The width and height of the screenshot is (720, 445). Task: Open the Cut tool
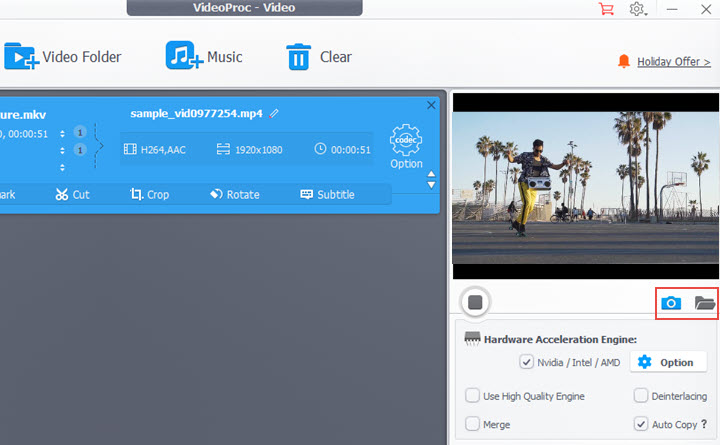(x=73, y=195)
